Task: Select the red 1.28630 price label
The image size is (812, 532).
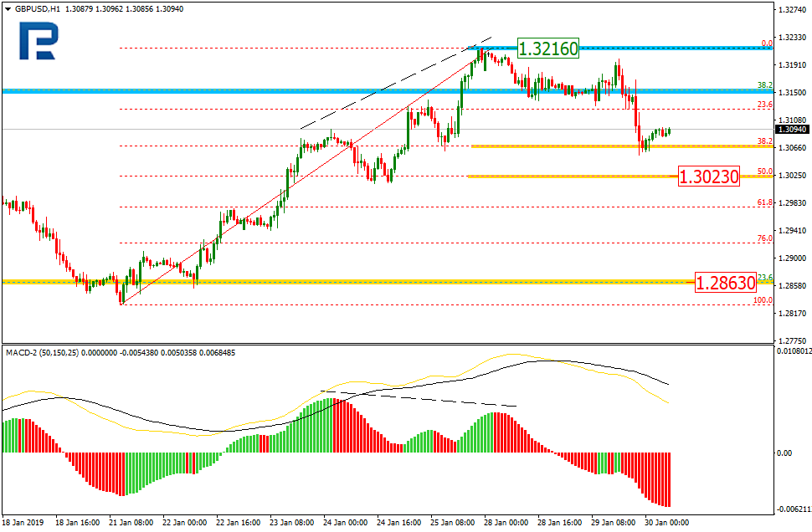Action: click(x=725, y=283)
